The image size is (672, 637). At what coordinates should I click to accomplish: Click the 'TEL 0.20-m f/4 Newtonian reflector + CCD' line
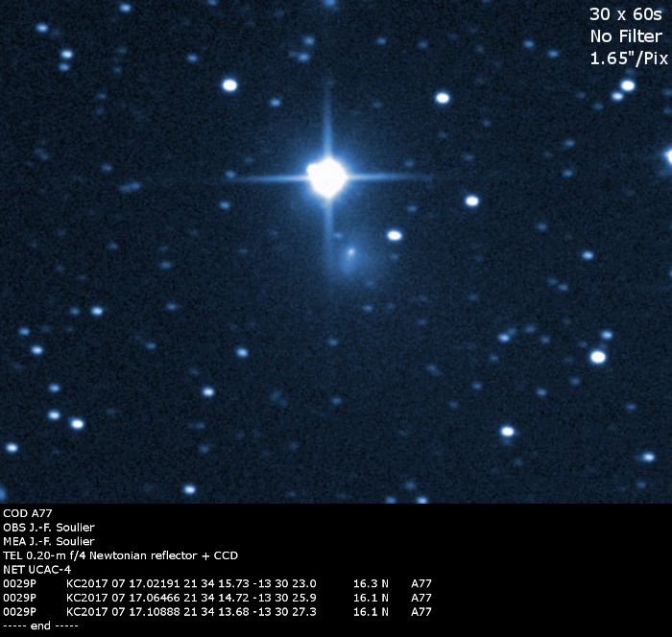tap(120, 555)
